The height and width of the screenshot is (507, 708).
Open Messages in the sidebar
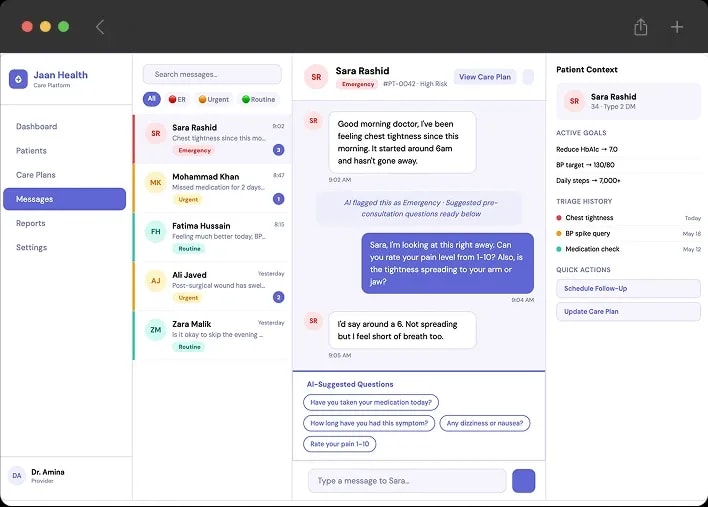(65, 199)
